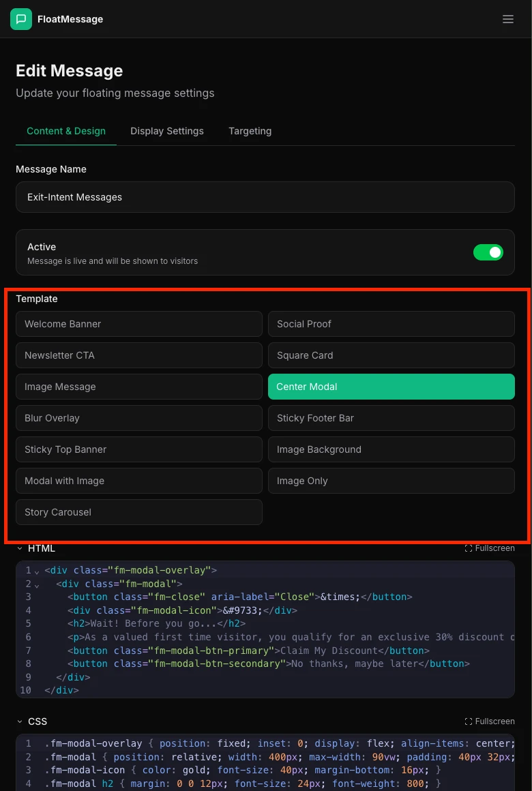The image size is (532, 791).
Task: Pick the Sticky Footer Bar template
Action: click(x=391, y=418)
